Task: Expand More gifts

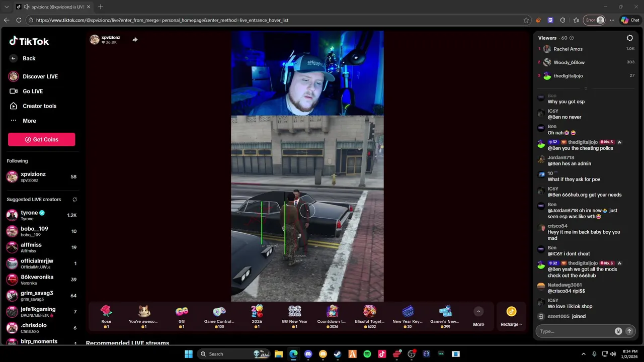Action: tap(478, 317)
